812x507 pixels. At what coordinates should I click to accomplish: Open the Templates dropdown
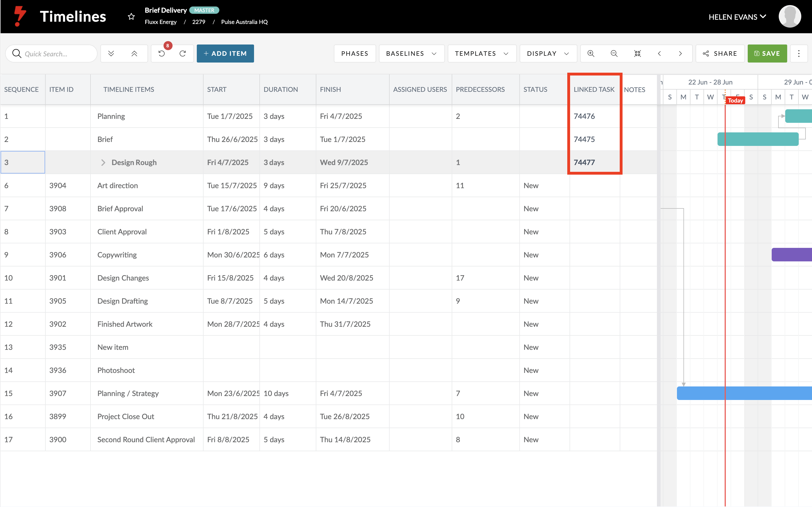click(x=482, y=54)
